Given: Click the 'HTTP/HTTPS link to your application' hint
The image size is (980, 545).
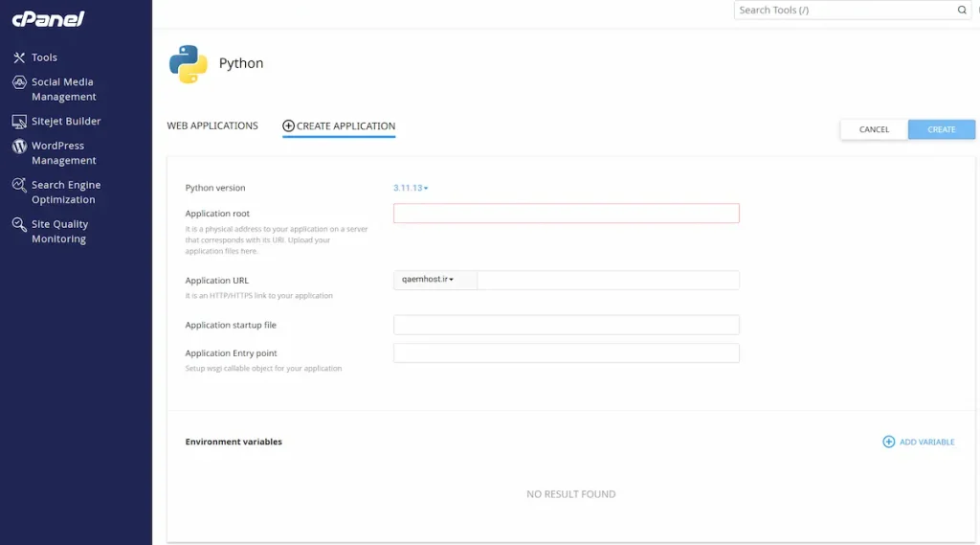Looking at the screenshot, I should 258,296.
